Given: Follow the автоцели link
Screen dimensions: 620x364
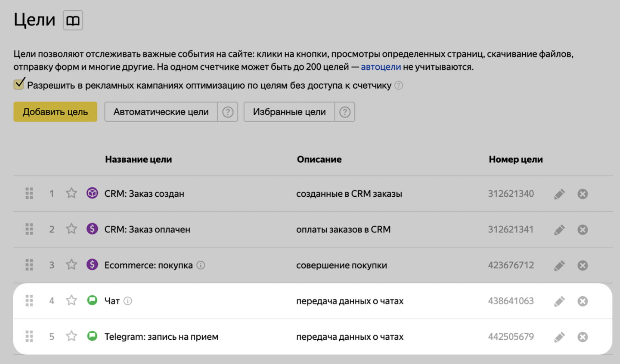Looking at the screenshot, I should 381,67.
